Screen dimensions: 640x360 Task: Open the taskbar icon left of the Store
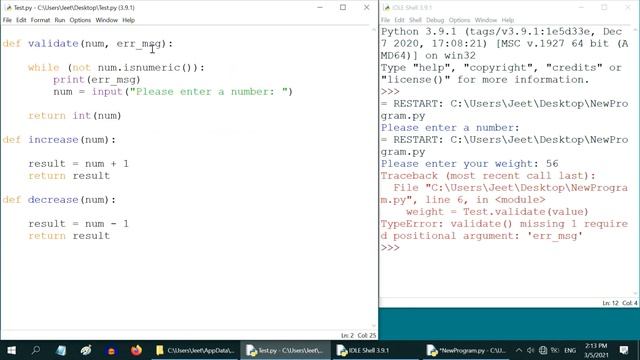point(86,350)
